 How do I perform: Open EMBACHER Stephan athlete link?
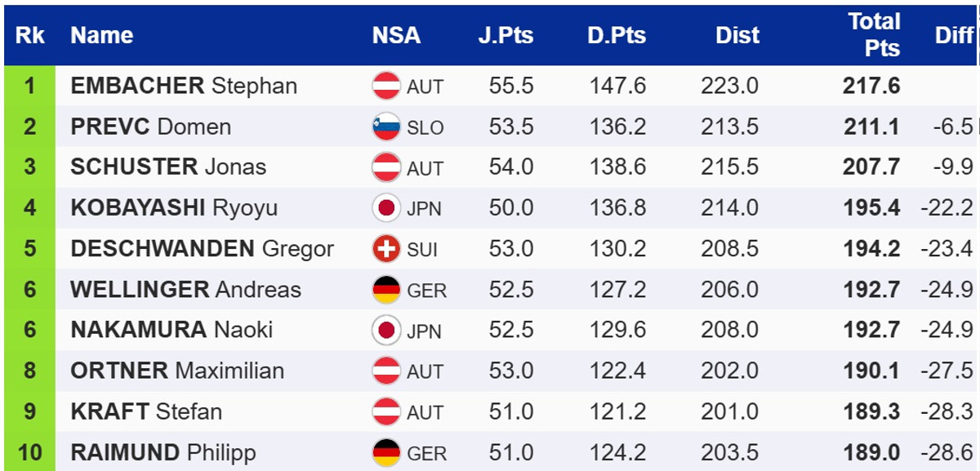184,86
